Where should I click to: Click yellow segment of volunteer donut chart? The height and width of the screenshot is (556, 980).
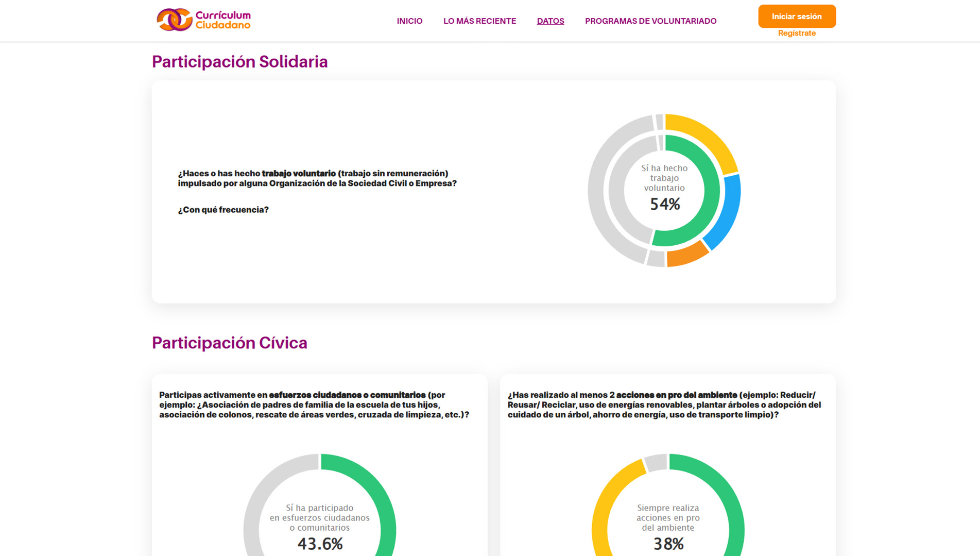coord(709,137)
